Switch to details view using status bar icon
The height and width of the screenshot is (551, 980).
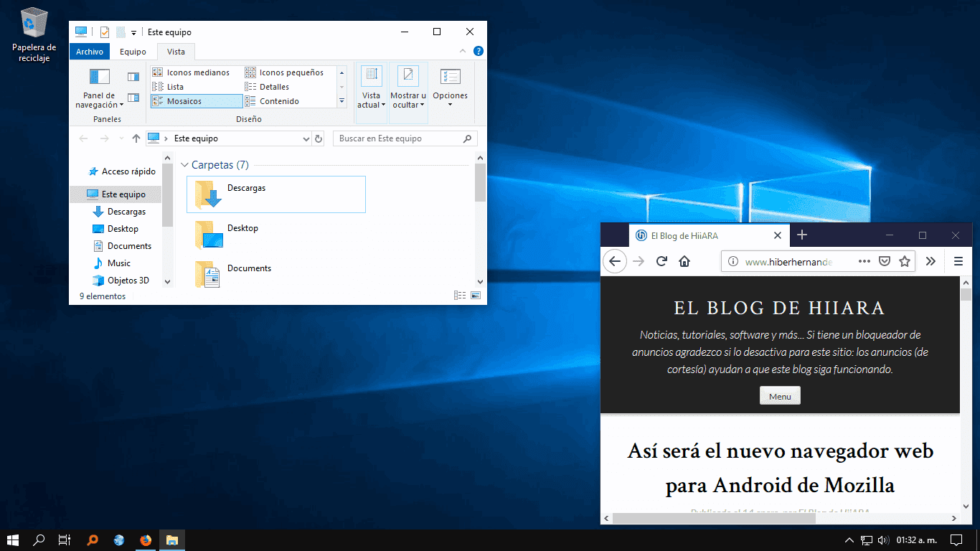[x=460, y=296]
